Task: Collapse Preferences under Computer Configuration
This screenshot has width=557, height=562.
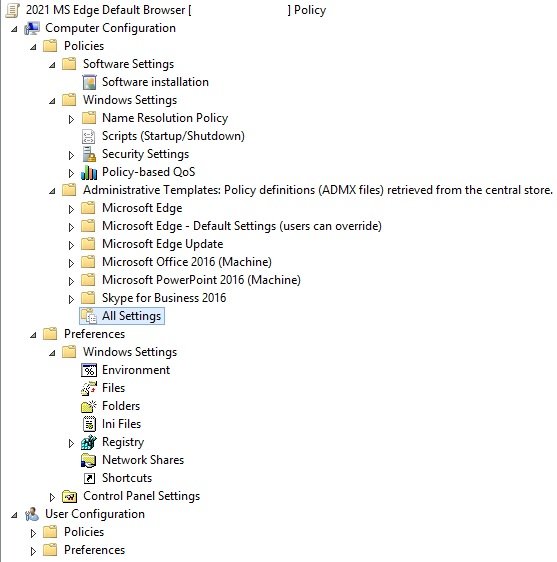Action: (33, 335)
